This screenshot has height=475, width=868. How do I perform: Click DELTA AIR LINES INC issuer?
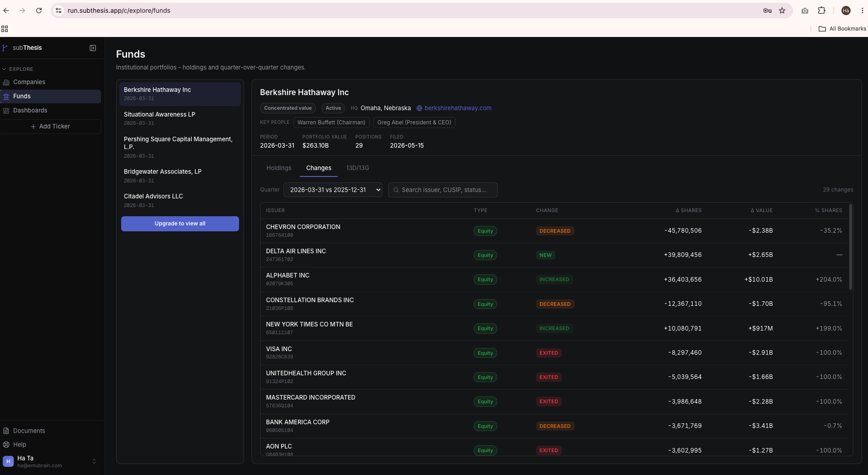tap(296, 251)
